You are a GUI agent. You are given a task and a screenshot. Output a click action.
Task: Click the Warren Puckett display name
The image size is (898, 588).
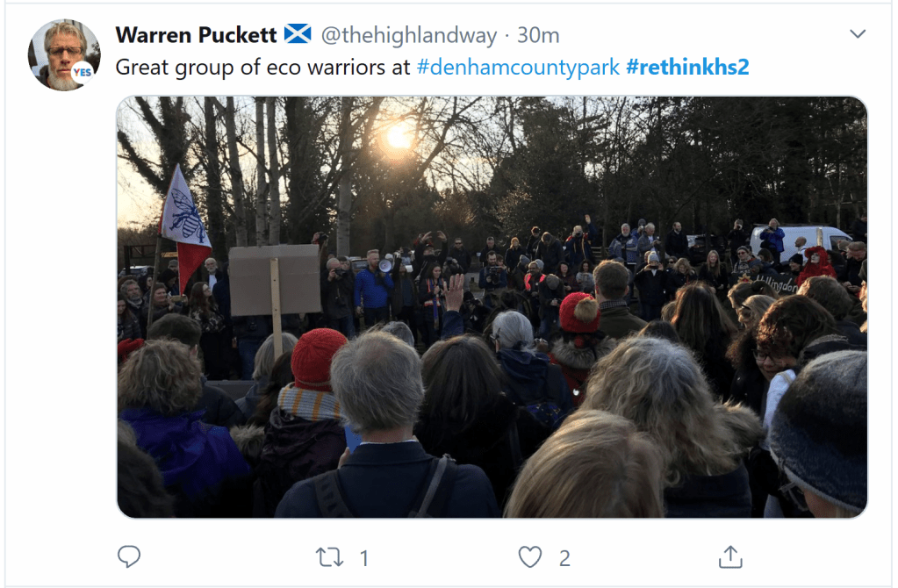pyautogui.click(x=197, y=35)
